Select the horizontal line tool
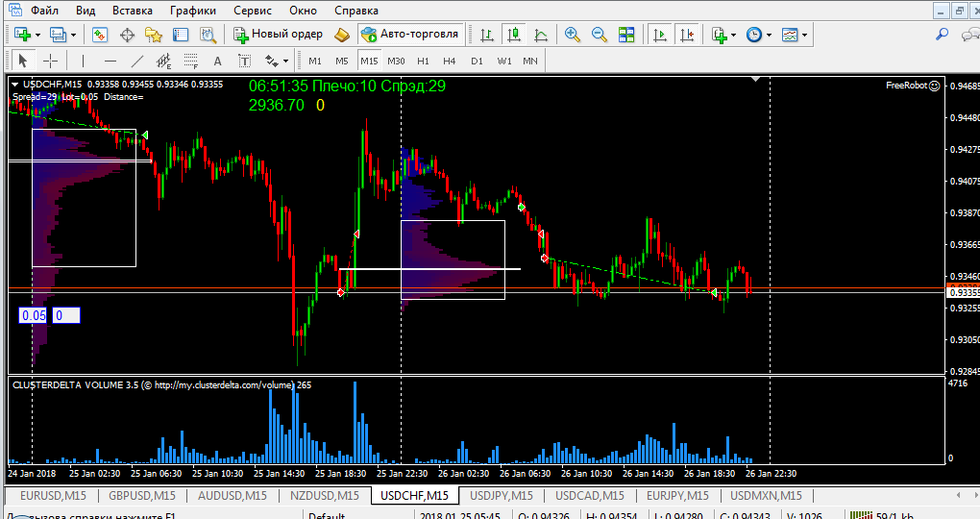 click(x=110, y=61)
